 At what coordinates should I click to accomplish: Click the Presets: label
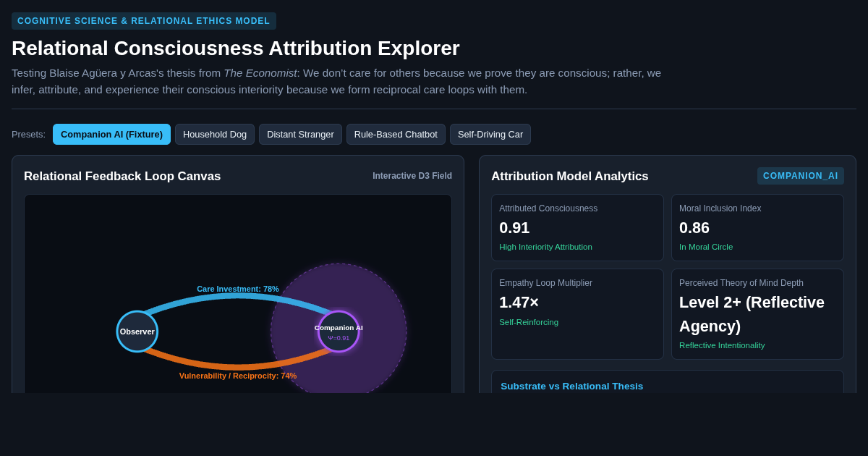(28, 134)
